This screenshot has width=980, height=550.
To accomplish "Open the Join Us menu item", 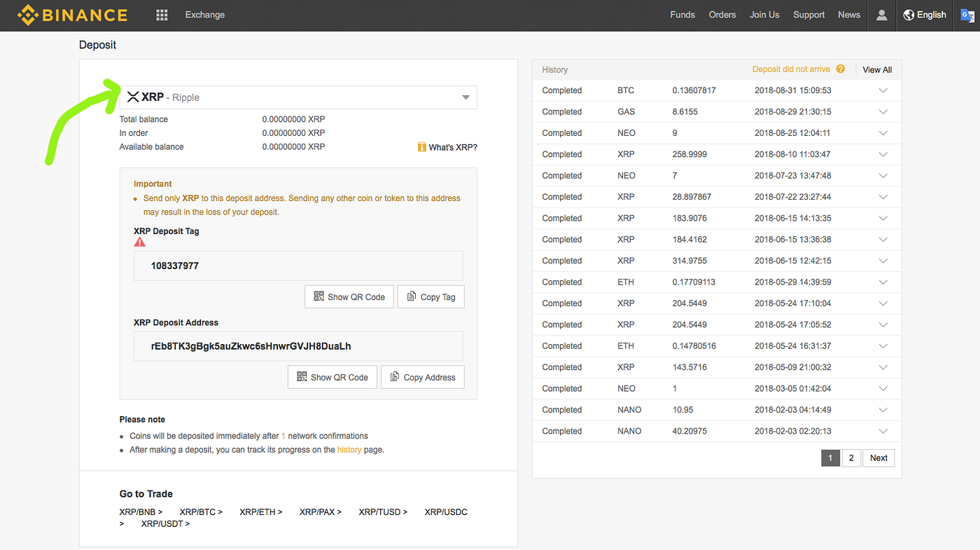I will [x=764, y=15].
